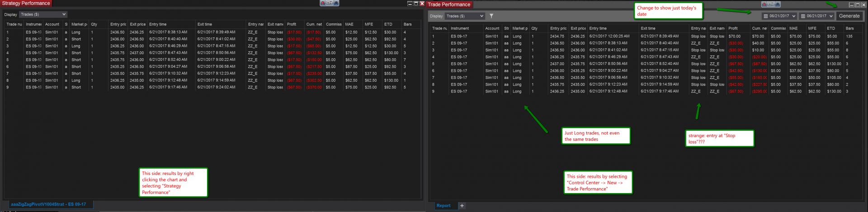The height and width of the screenshot is (212, 868).
Task: Click cumulative net value ($370.00)
Action: click(x=314, y=88)
